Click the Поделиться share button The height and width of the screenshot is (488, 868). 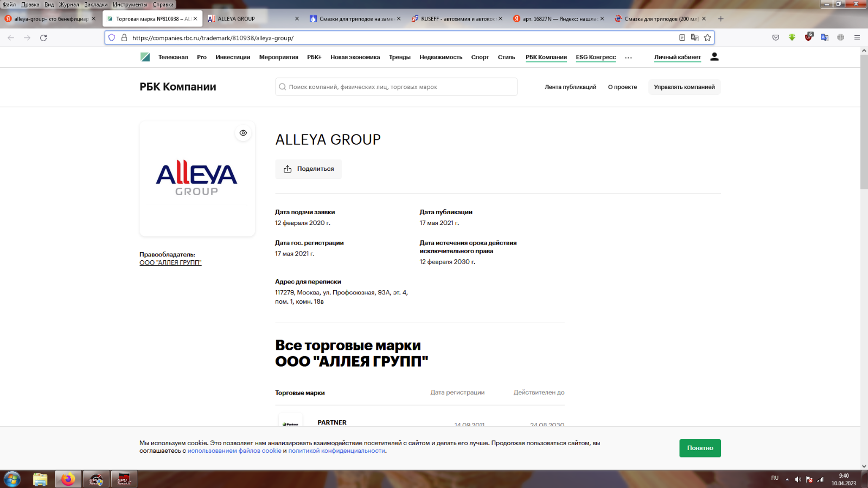[x=308, y=169]
